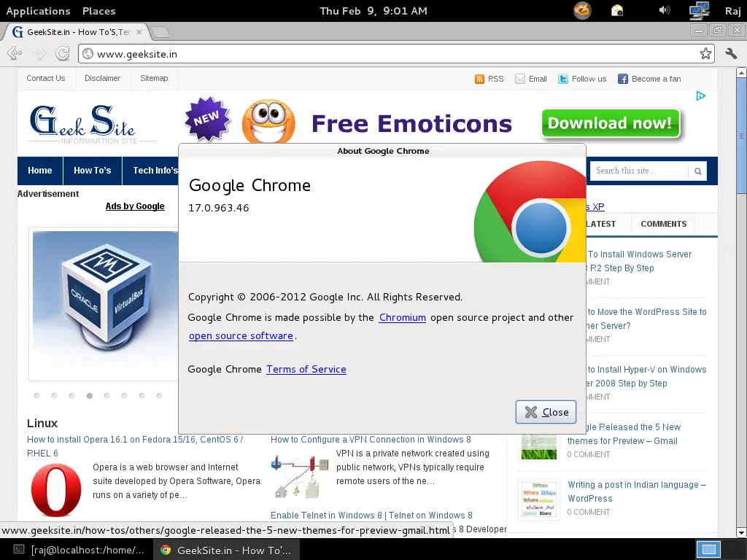Open Install Windows Server R2 article link
The image size is (747, 560).
point(639,261)
